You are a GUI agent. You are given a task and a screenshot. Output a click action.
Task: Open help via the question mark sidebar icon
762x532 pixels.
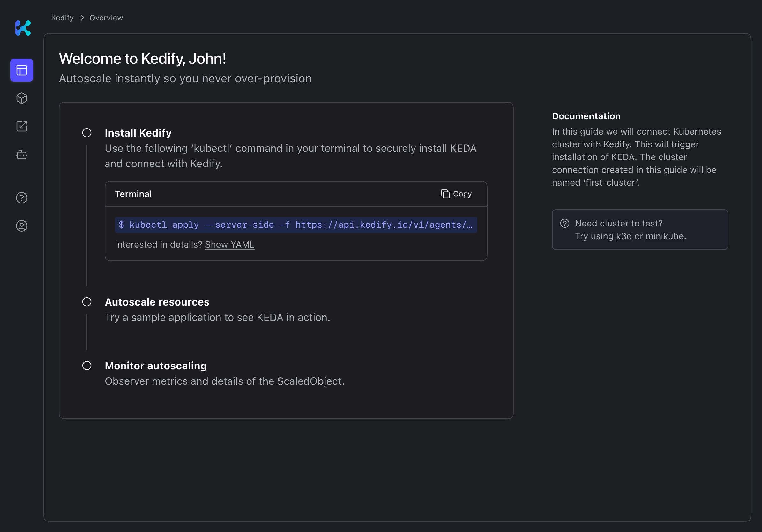coord(22,198)
